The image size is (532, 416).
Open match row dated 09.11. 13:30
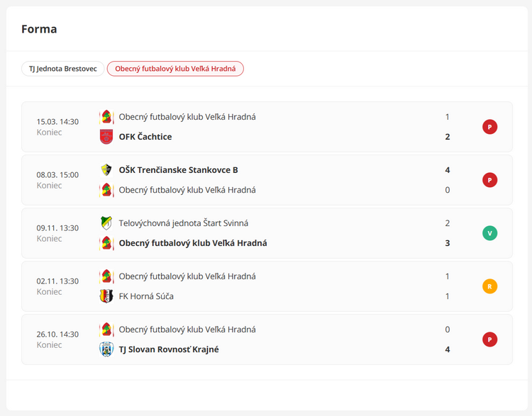point(57,233)
